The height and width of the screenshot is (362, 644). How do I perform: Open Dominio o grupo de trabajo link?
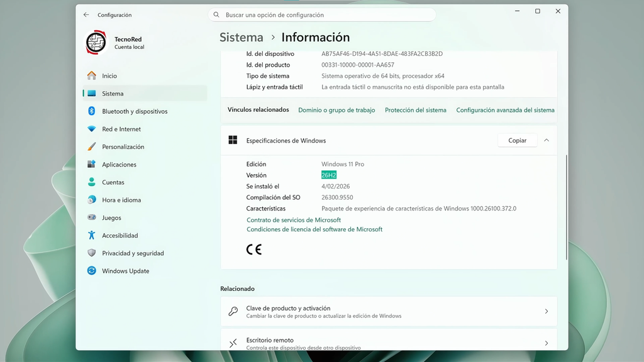[336, 110]
